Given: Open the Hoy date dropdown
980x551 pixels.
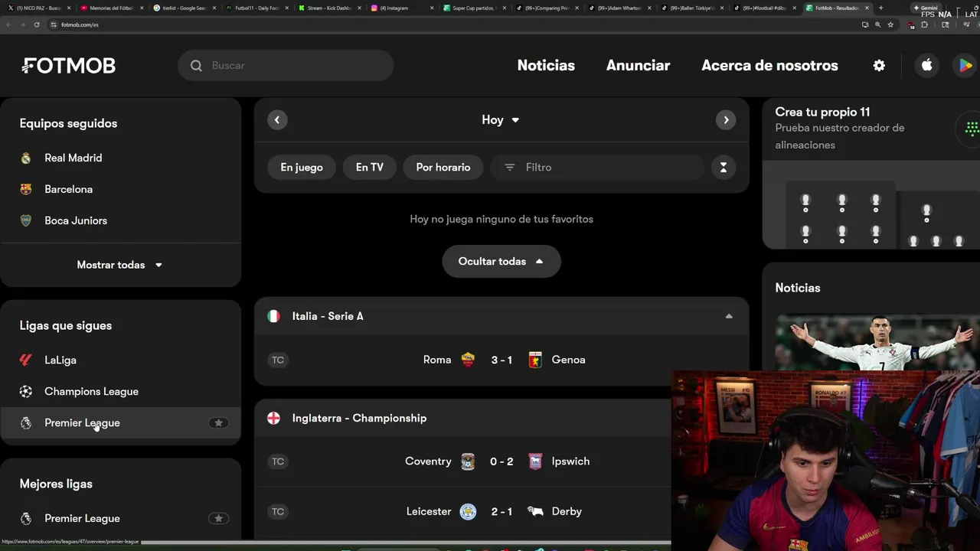Looking at the screenshot, I should [x=501, y=120].
